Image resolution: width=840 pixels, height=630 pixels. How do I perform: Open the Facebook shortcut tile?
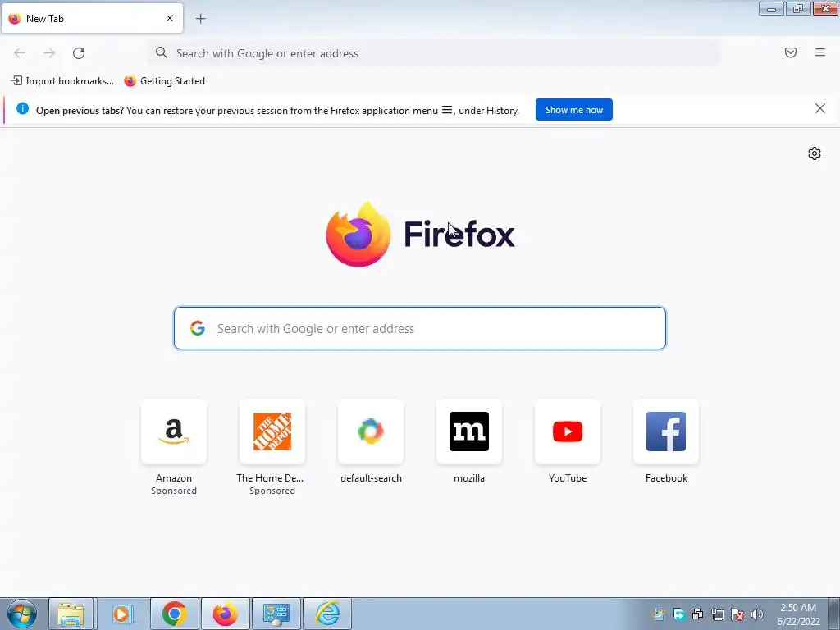(x=666, y=431)
